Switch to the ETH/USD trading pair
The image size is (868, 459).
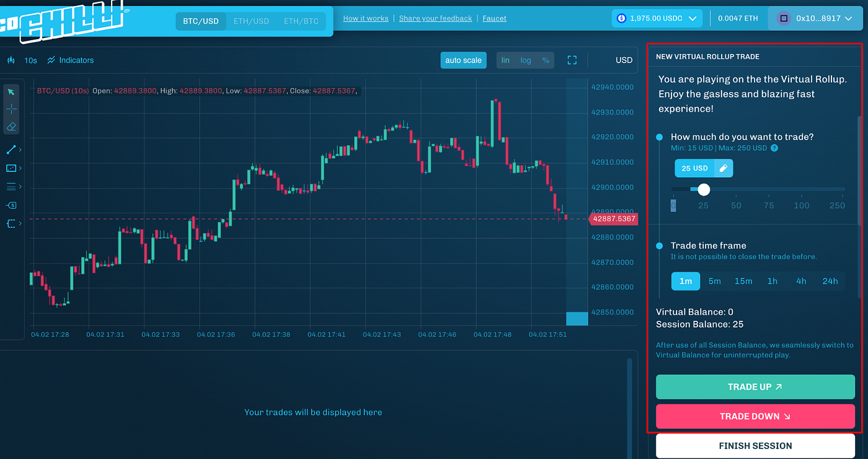[251, 21]
